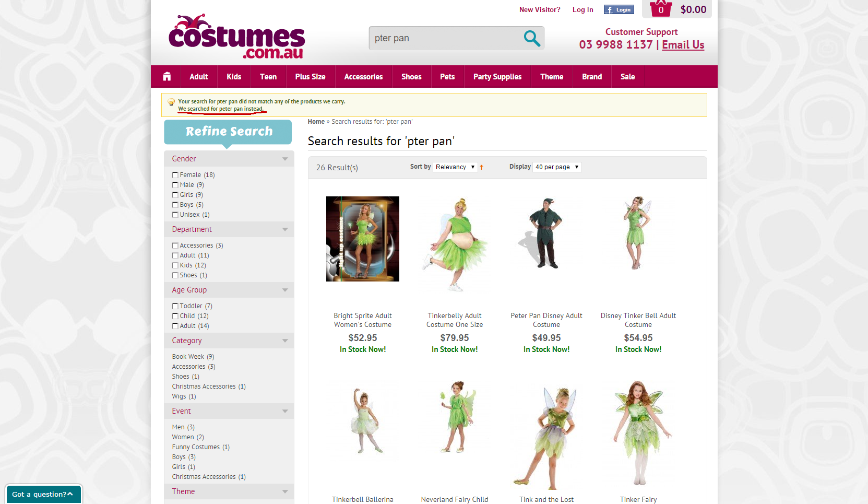Tick the Girls gender checkbox

[x=175, y=195]
